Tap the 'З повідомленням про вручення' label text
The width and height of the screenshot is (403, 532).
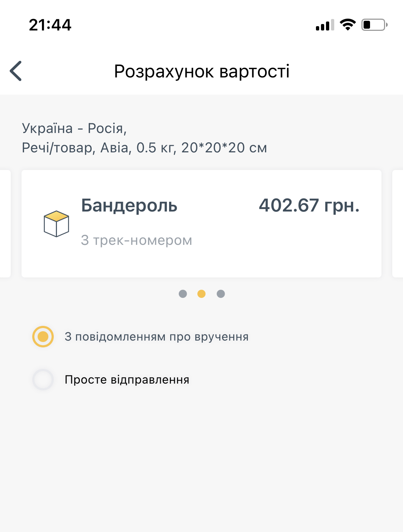point(157,337)
